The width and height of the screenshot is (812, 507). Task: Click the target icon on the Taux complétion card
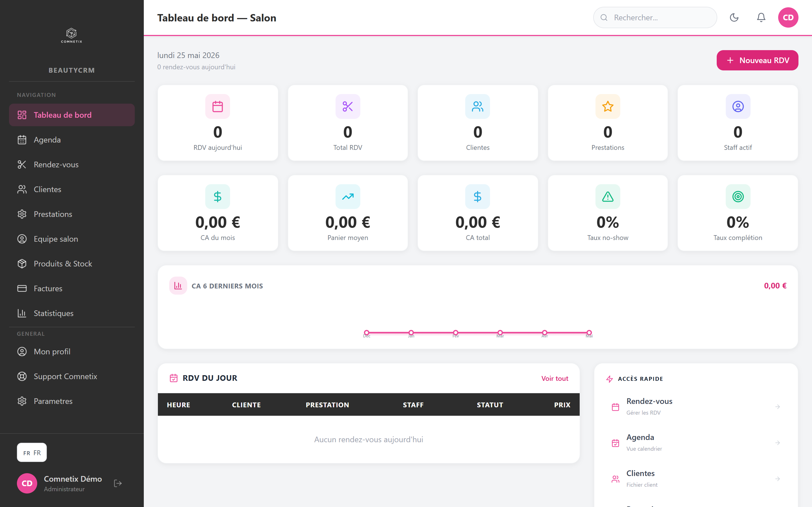point(738,197)
